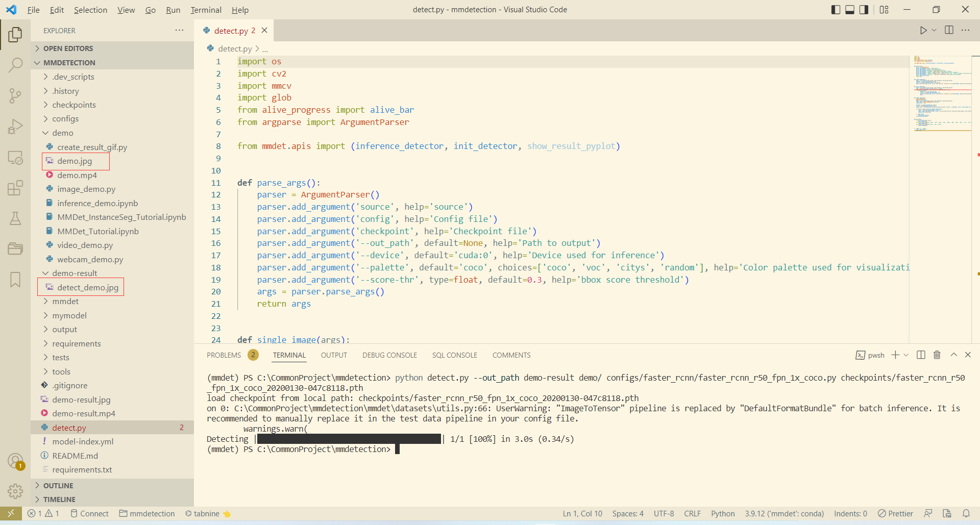The width and height of the screenshot is (980, 525).
Task: Close the detect.py editor tab
Action: (264, 30)
